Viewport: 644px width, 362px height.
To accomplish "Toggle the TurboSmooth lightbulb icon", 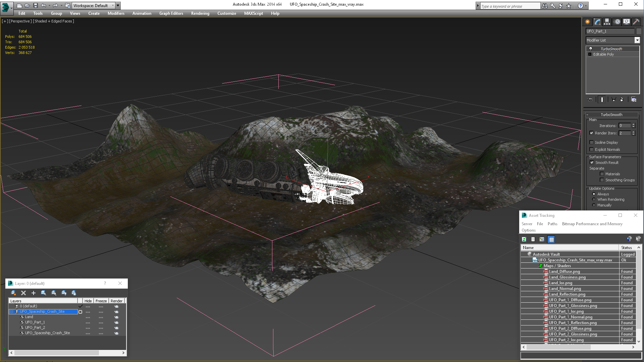I will coord(591,49).
